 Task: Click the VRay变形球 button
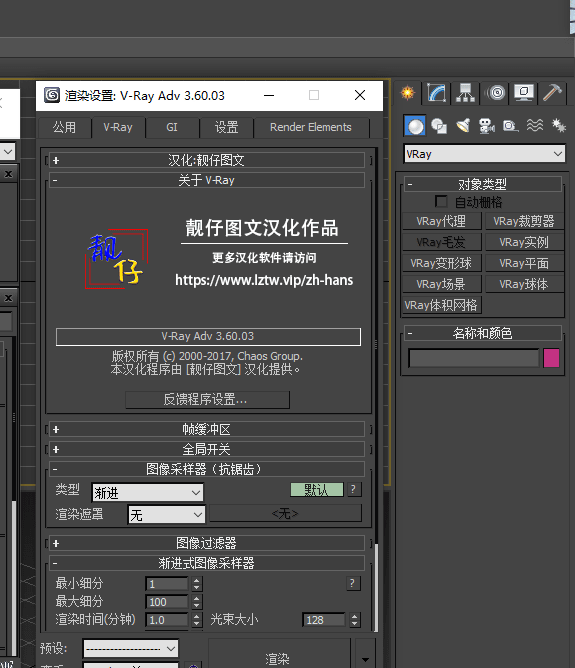pos(441,263)
